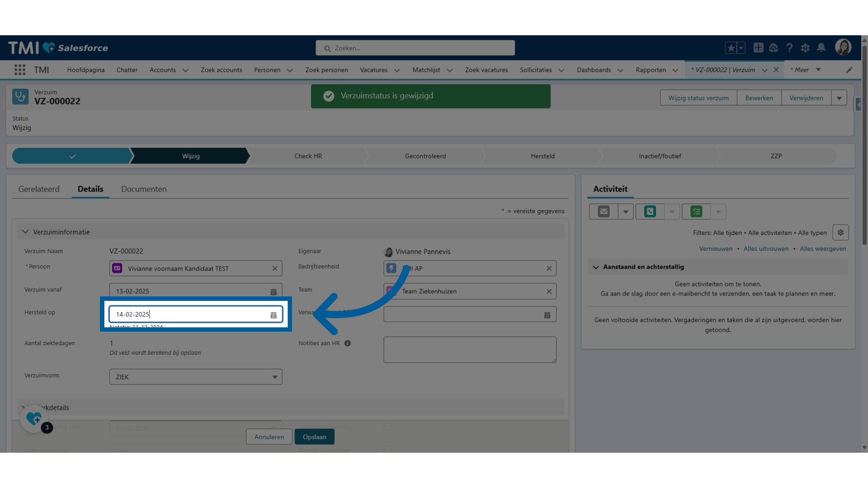The height and width of the screenshot is (488, 868).
Task: Click the dropdown arrow next to phone icon
Action: [x=671, y=211]
